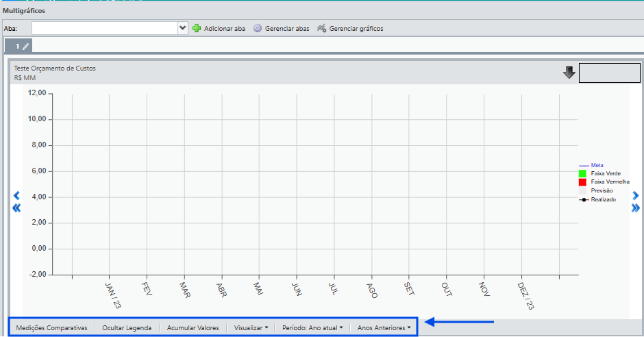Screen dimensions: 644x337
Task: Expand the Aba combo box arrow
Action: [x=182, y=28]
